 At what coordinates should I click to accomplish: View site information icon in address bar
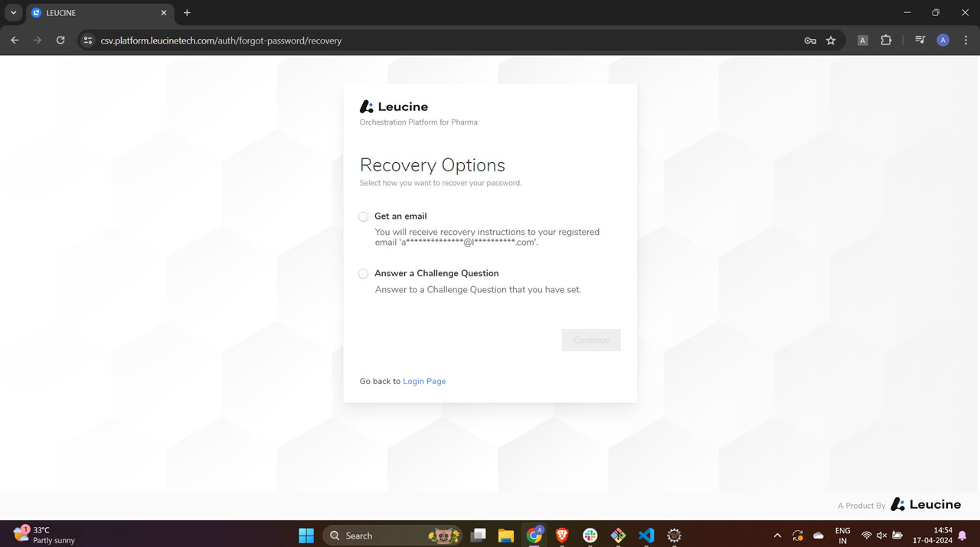coord(88,41)
